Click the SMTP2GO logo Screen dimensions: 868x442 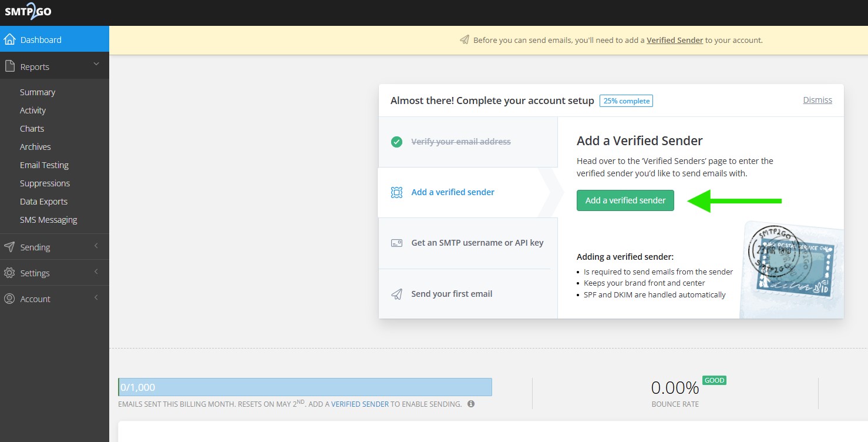pos(28,12)
